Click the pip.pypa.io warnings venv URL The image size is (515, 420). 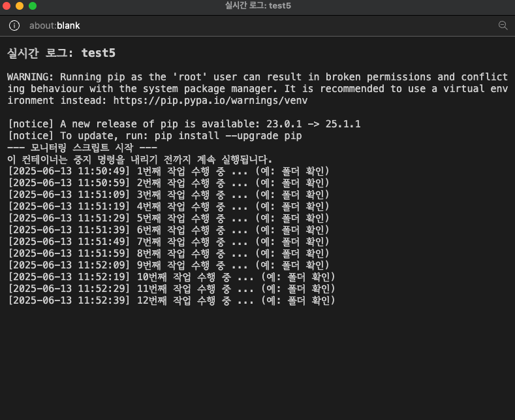coord(210,101)
